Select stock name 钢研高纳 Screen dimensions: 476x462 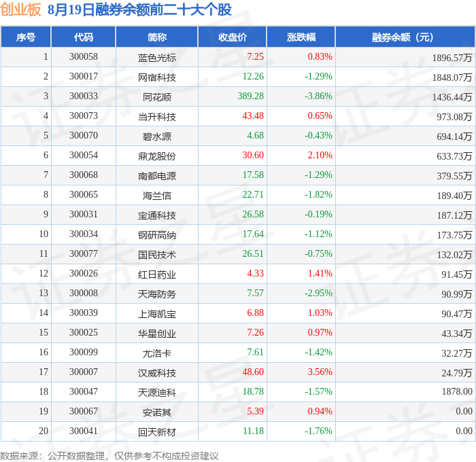157,235
